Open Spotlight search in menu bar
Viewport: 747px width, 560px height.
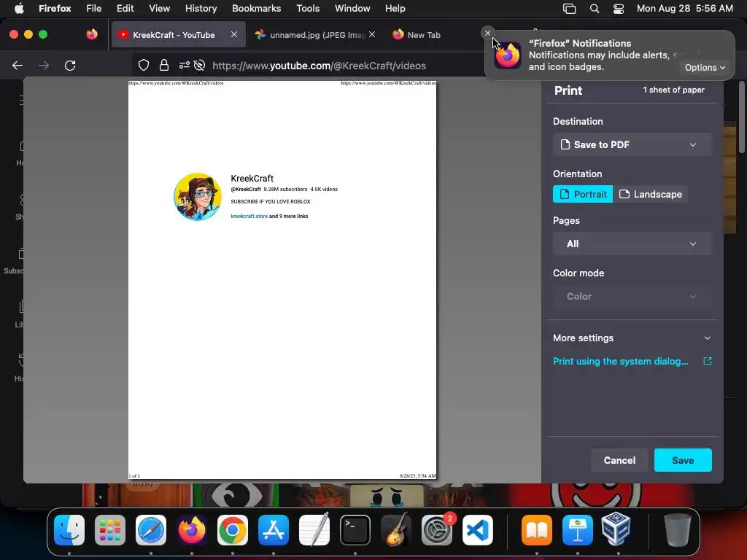[x=595, y=9]
